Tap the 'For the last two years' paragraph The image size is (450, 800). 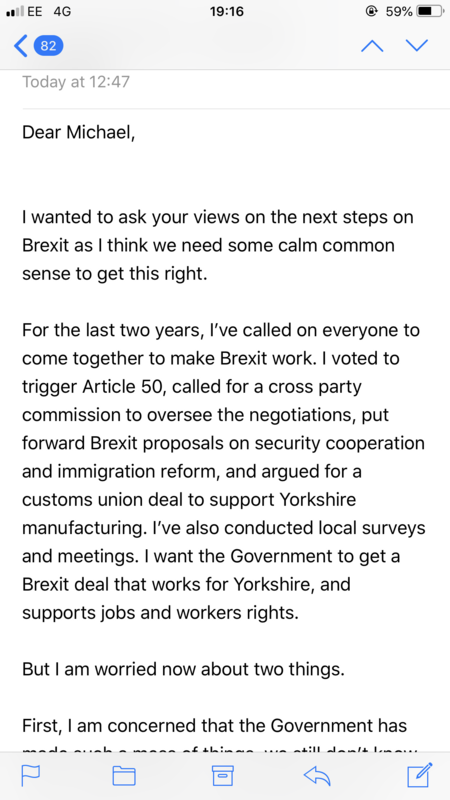coord(223,471)
